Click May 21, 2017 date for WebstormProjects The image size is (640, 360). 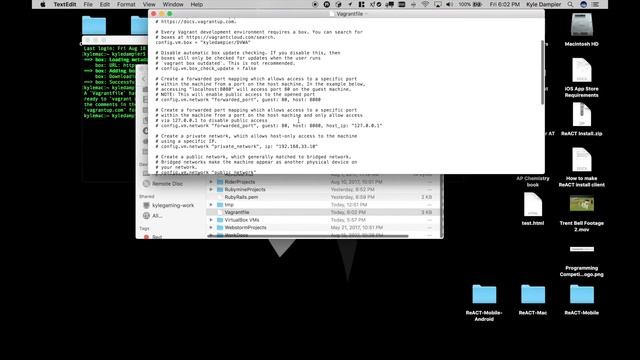tap(356, 227)
